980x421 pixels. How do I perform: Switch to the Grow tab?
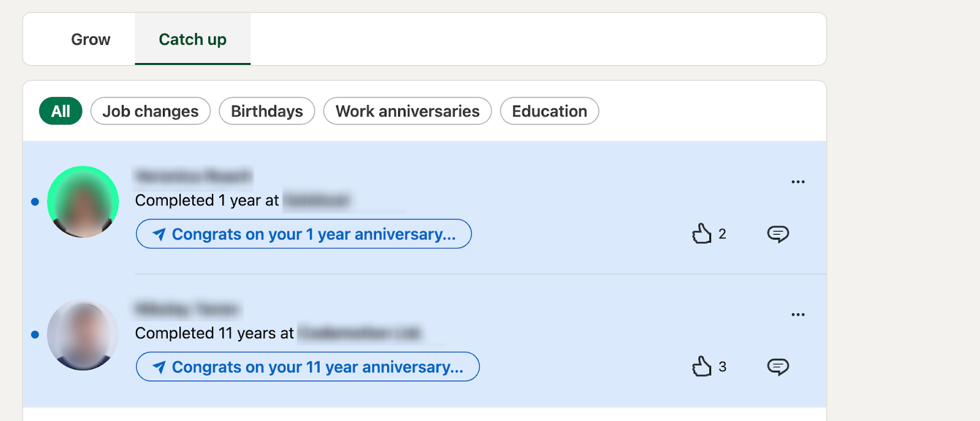pos(91,40)
